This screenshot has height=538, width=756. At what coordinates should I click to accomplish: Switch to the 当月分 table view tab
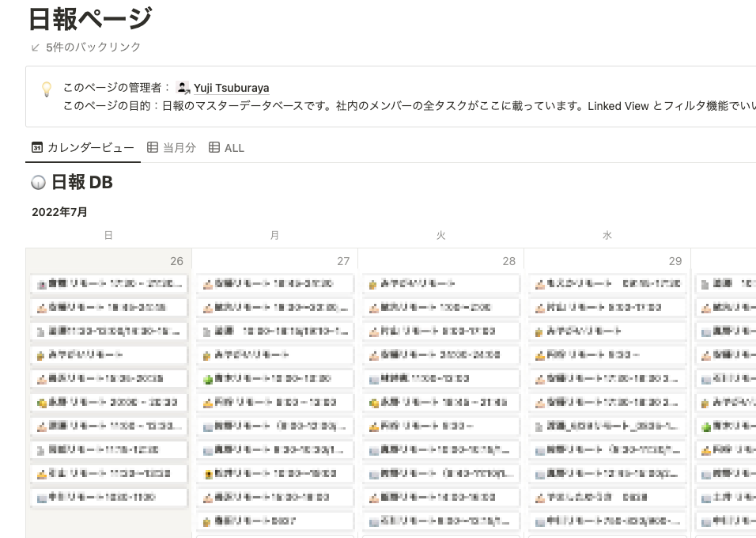[171, 148]
